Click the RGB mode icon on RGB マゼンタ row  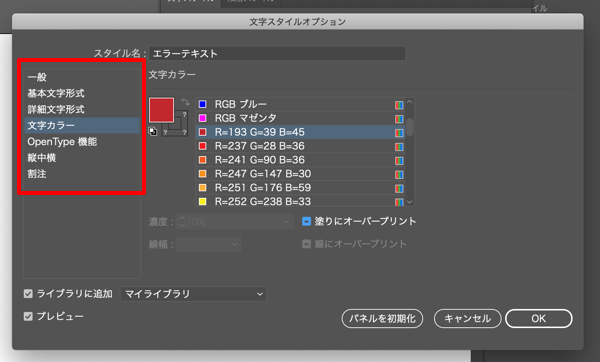click(399, 119)
